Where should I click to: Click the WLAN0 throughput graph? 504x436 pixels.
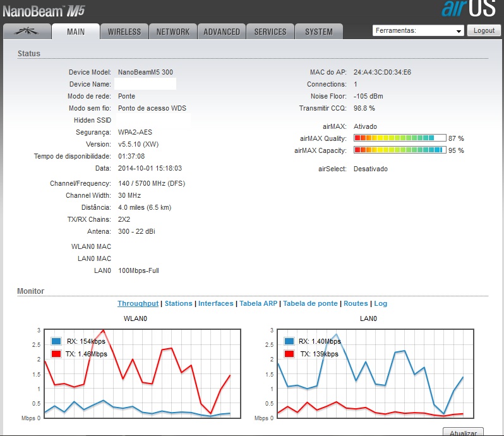tap(142, 373)
